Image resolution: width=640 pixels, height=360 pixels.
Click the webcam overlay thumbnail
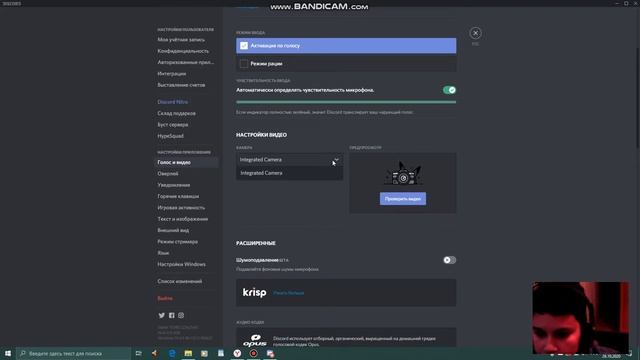pyautogui.click(x=580, y=318)
